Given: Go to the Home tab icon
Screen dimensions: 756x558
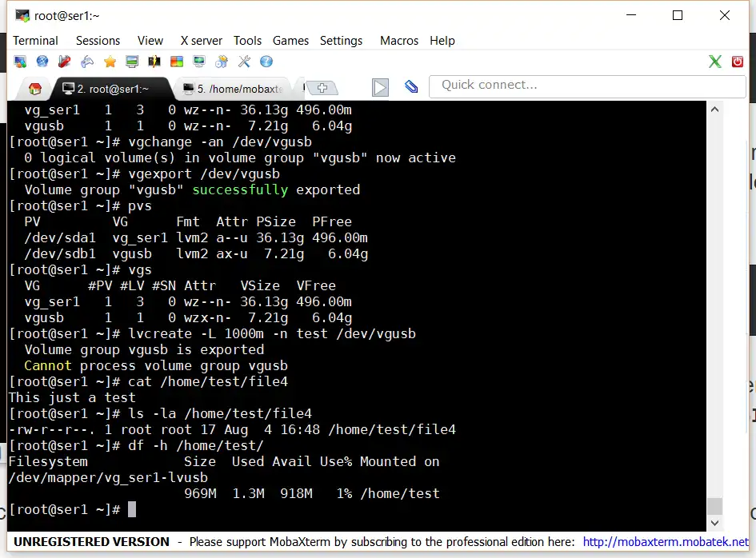Looking at the screenshot, I should coord(34,89).
